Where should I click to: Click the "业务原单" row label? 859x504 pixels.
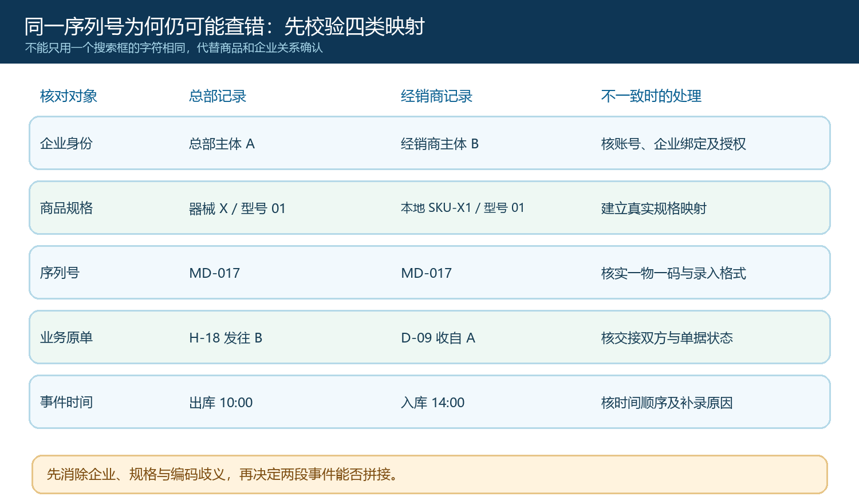[x=66, y=337]
